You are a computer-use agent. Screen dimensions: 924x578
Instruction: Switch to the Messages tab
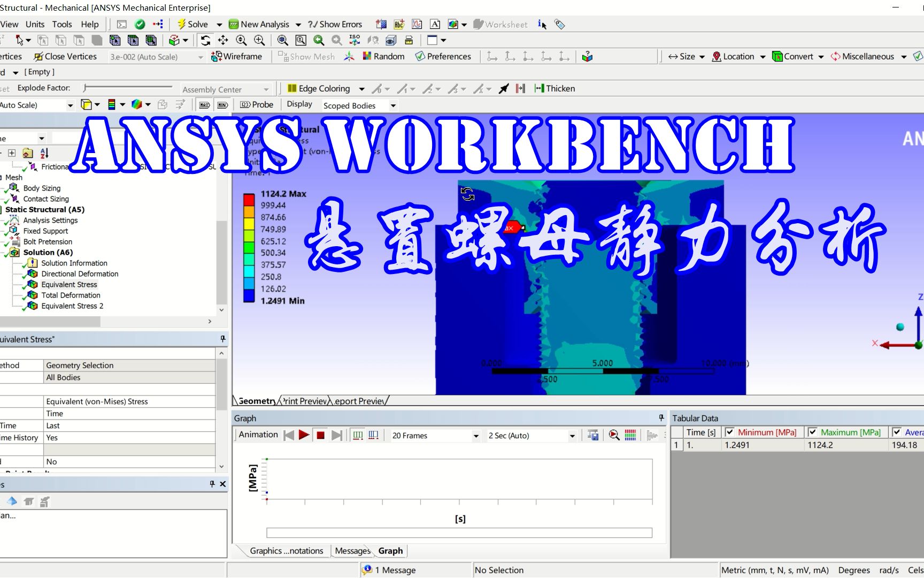[352, 551]
